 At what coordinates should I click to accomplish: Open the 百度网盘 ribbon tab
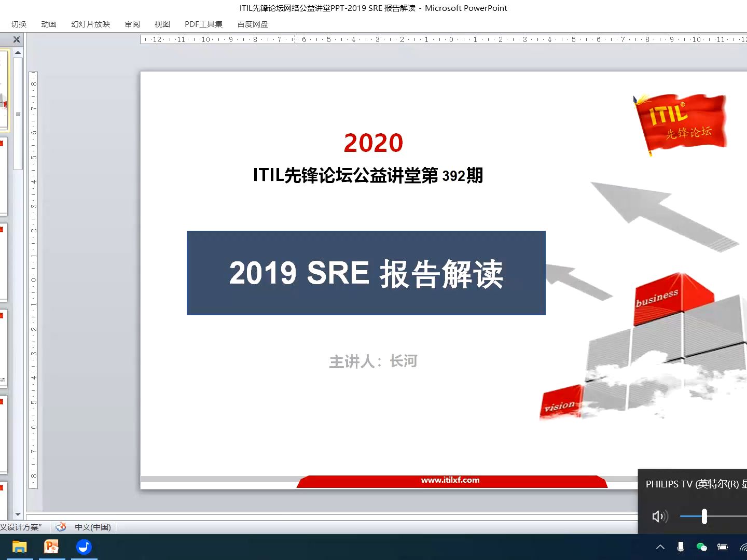tap(253, 24)
